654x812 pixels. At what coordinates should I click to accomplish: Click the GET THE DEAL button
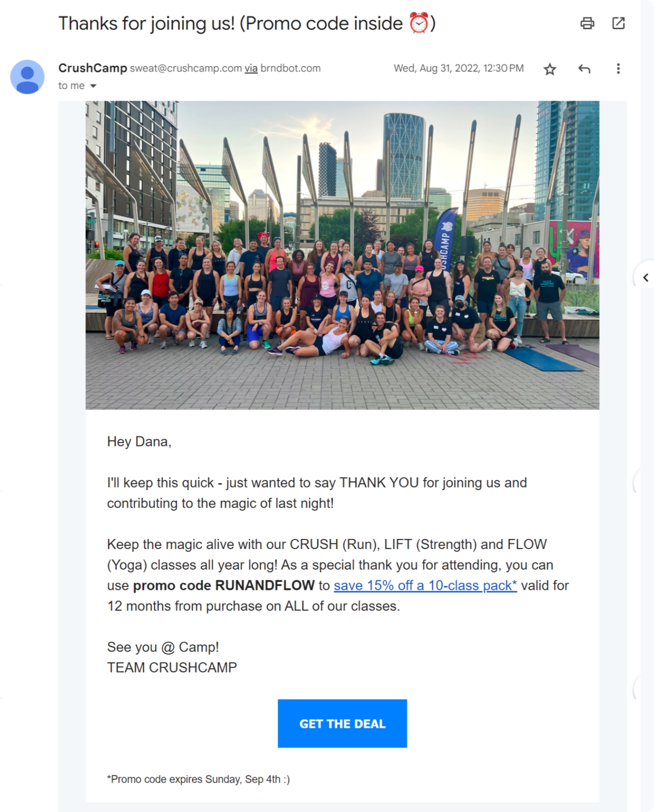[342, 723]
